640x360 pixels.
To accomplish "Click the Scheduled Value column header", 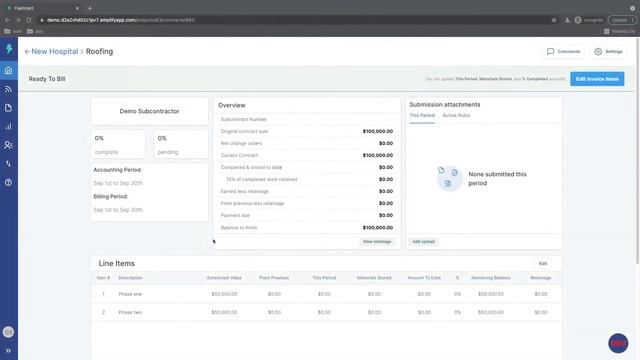I will pyautogui.click(x=224, y=278).
